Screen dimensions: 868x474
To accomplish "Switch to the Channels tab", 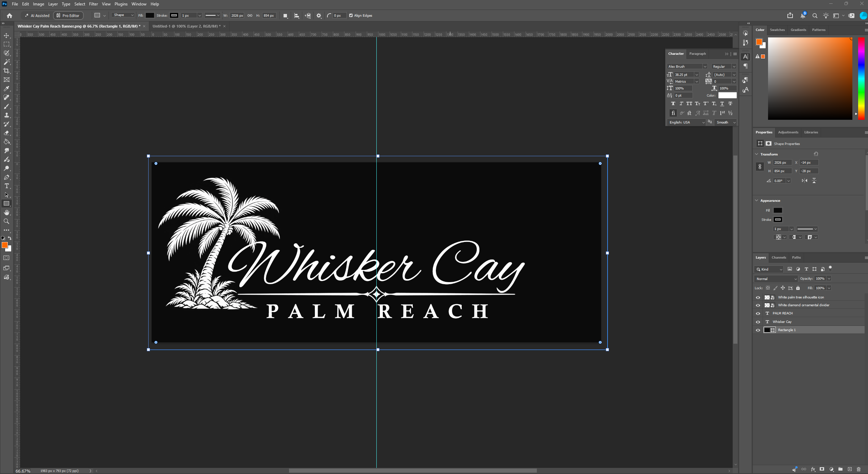I will tap(779, 257).
